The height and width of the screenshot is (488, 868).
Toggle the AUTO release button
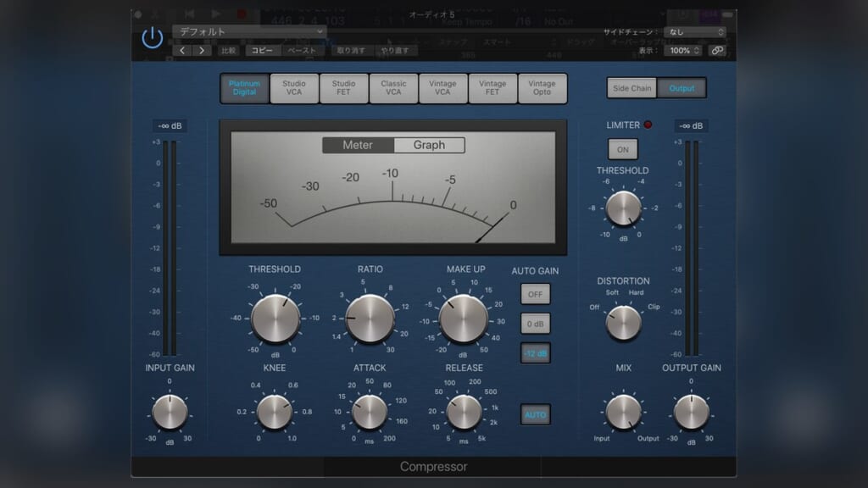[x=535, y=414]
